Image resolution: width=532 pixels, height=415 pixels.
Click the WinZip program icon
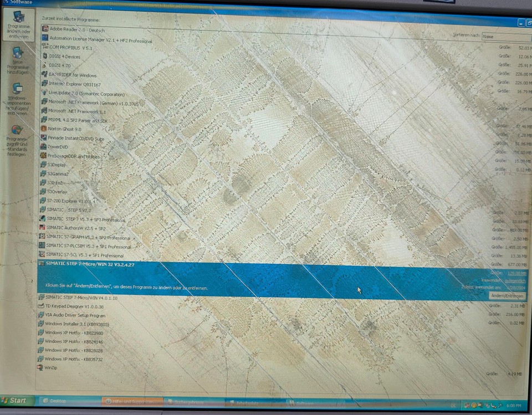(43, 366)
